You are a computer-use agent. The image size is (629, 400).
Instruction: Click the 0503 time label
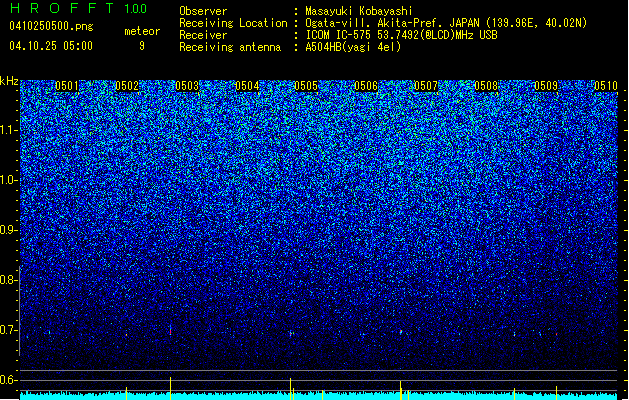(187, 86)
